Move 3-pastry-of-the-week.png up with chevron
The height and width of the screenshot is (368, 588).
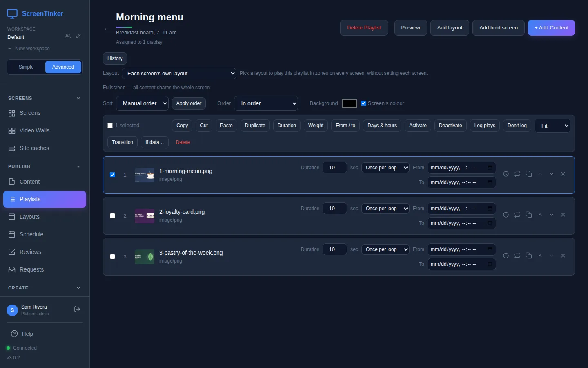pyautogui.click(x=540, y=256)
